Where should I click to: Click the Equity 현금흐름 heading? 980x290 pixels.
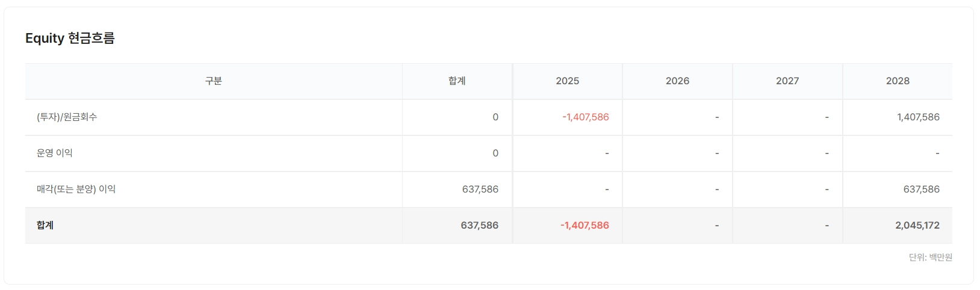coord(70,39)
